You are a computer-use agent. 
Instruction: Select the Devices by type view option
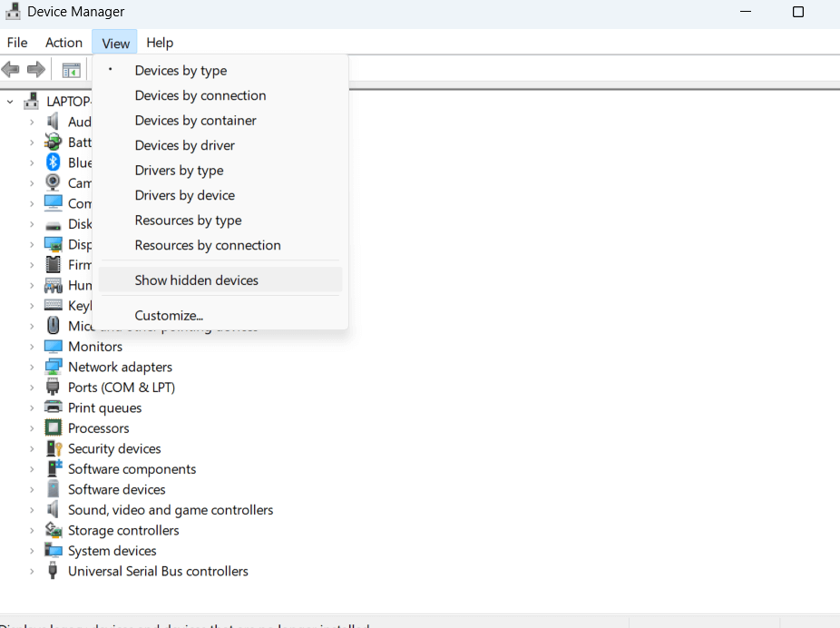(181, 71)
